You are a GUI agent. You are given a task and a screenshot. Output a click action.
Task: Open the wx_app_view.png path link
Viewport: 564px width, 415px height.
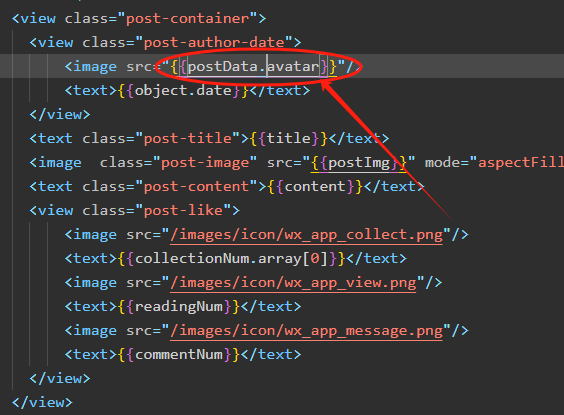pos(293,283)
